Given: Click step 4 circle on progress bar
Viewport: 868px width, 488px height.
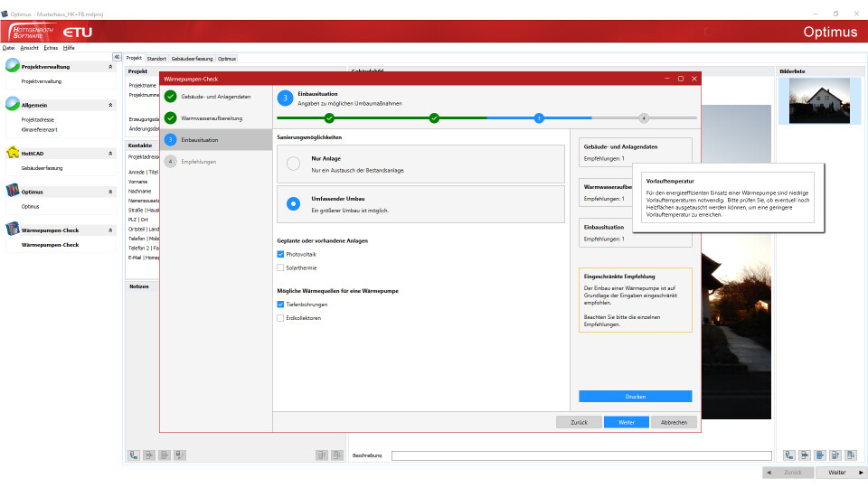Looking at the screenshot, I should click(644, 117).
